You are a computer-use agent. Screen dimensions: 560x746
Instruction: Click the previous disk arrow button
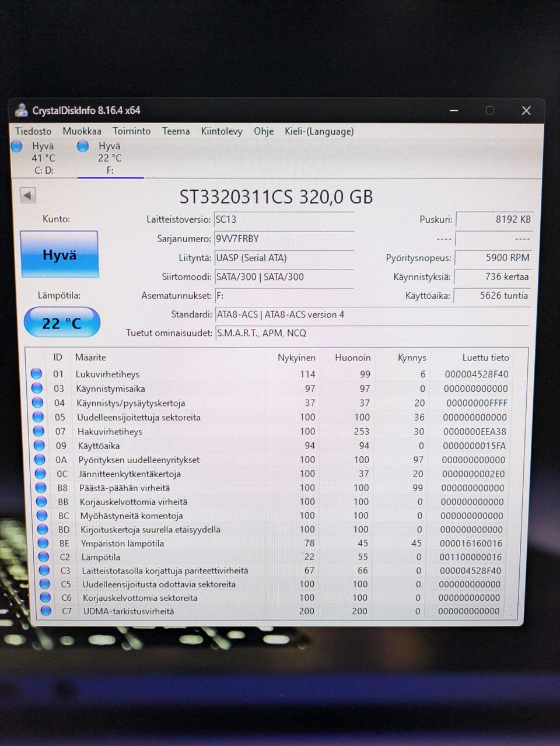coord(27,195)
